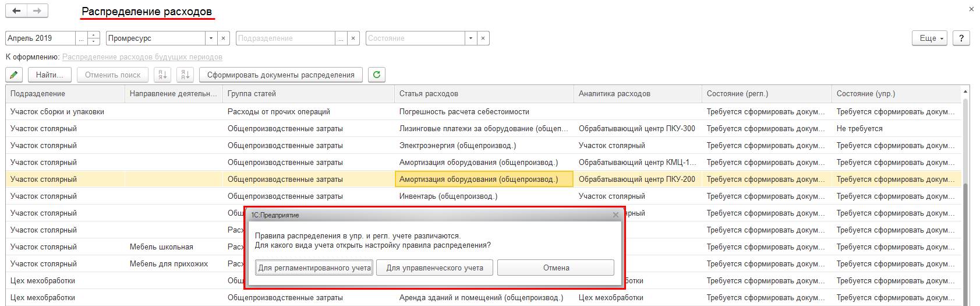Choose Для управленческого учета

434,268
